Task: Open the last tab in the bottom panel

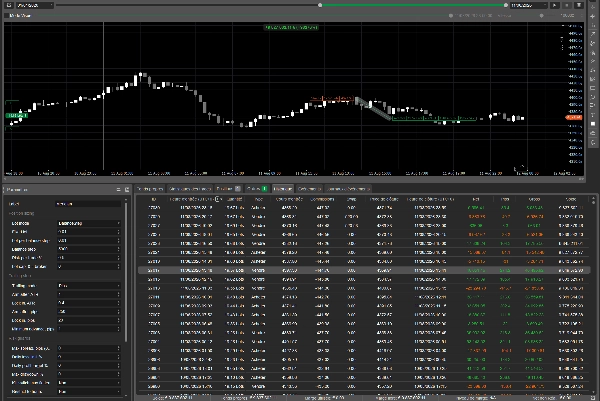Action: [348, 189]
